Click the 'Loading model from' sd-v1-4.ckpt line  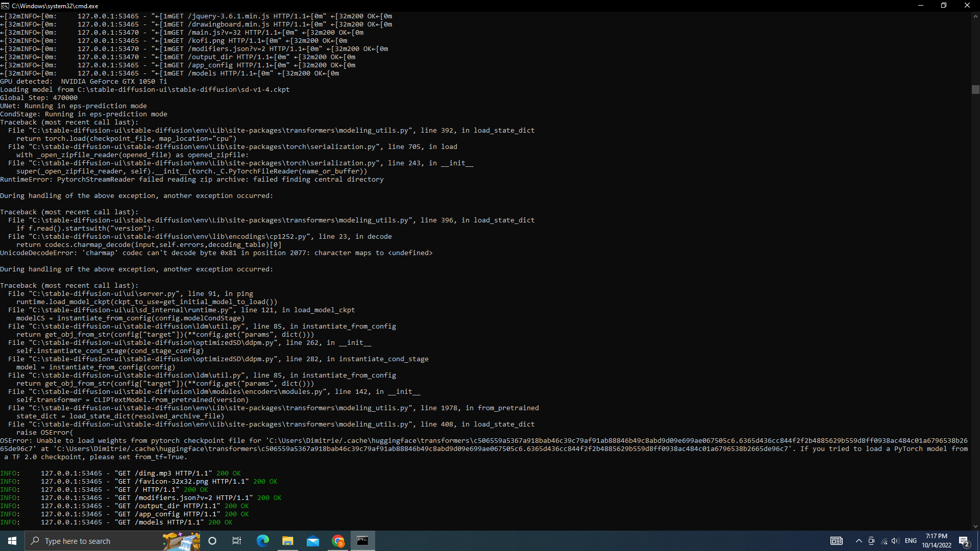[145, 89]
